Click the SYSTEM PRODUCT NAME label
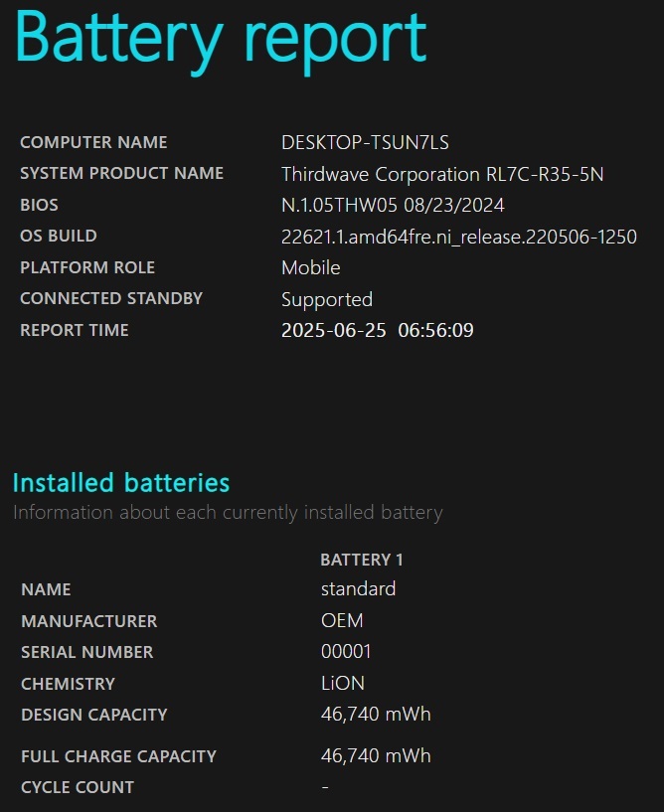This screenshot has width=664, height=812. point(121,173)
